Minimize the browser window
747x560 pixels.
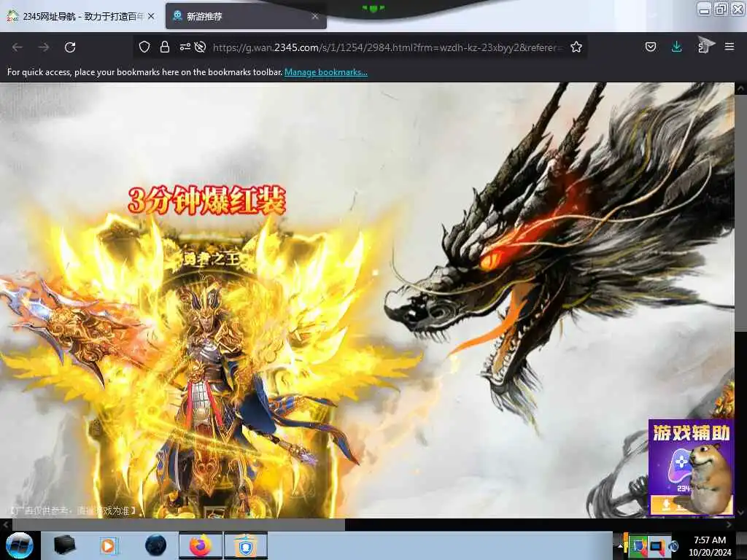pyautogui.click(x=705, y=9)
